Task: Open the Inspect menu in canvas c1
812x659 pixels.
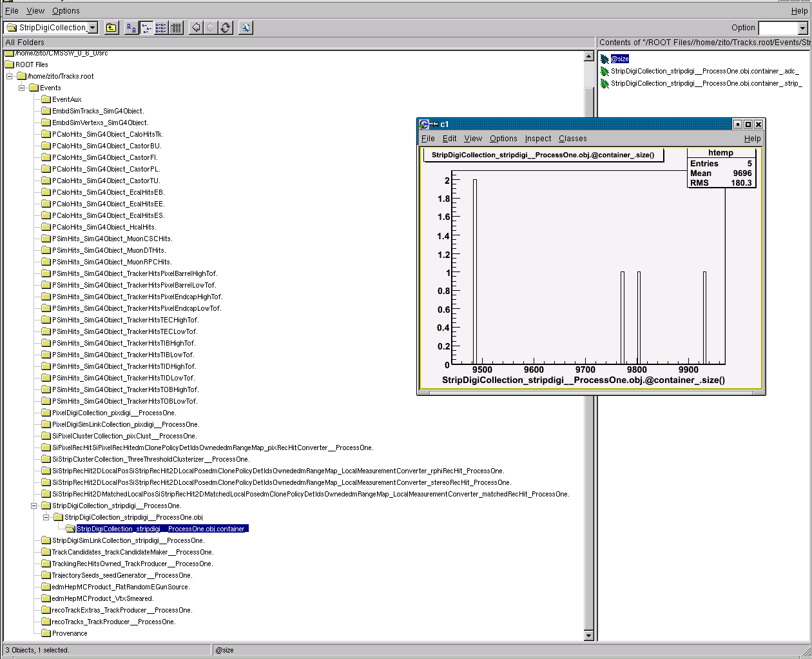Action: [x=537, y=139]
